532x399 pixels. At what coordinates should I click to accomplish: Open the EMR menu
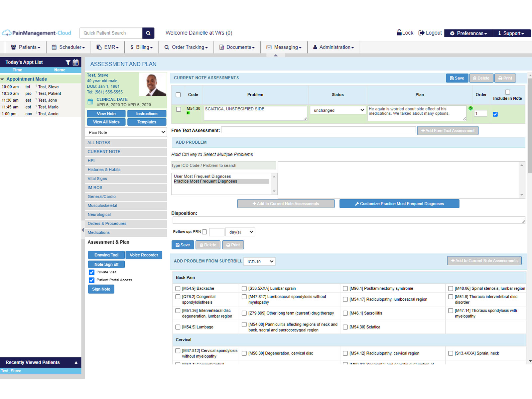[107, 47]
